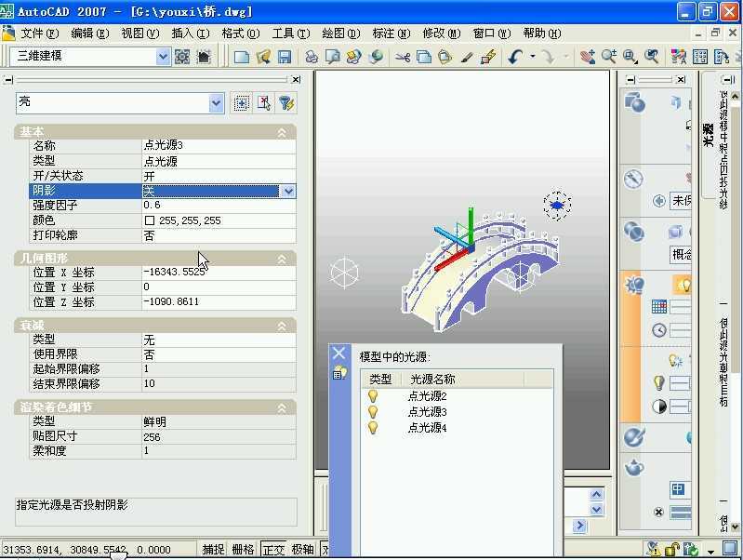Click the contrast slider on dashboard

[x=681, y=407]
